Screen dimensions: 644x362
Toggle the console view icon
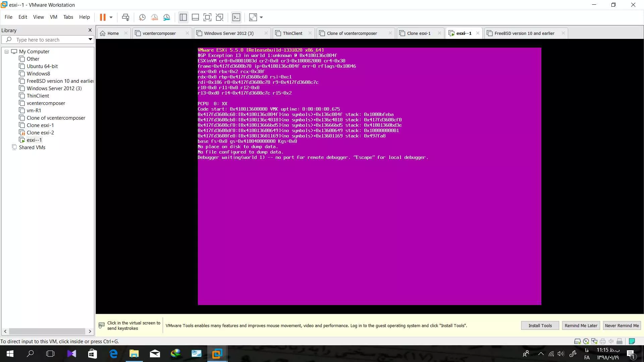[236, 17]
